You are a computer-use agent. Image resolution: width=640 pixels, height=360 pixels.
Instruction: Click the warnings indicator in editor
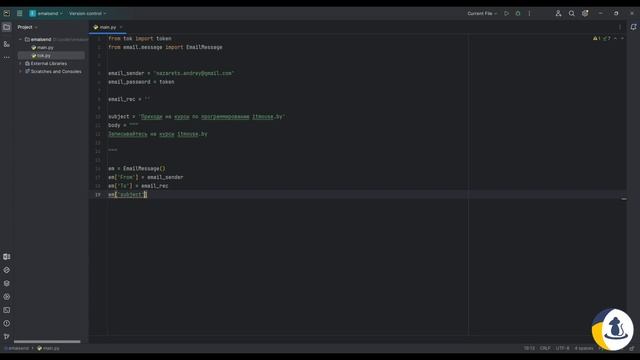tap(596, 38)
